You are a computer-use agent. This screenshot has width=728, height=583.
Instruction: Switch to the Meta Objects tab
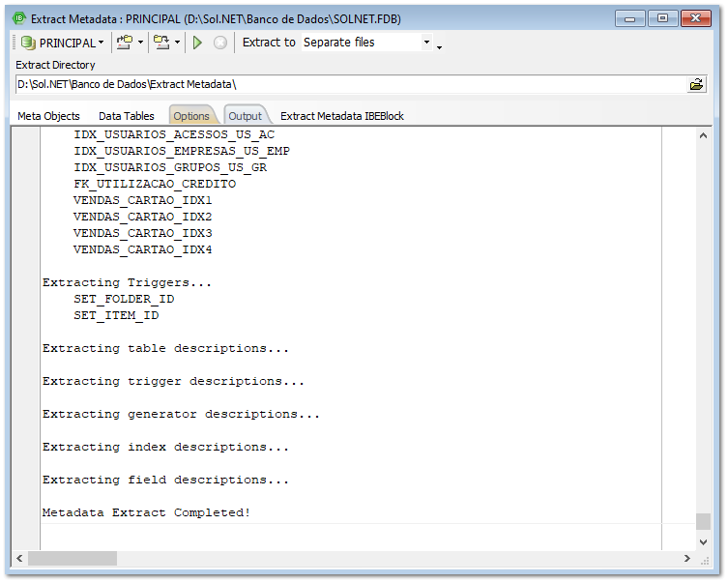48,116
